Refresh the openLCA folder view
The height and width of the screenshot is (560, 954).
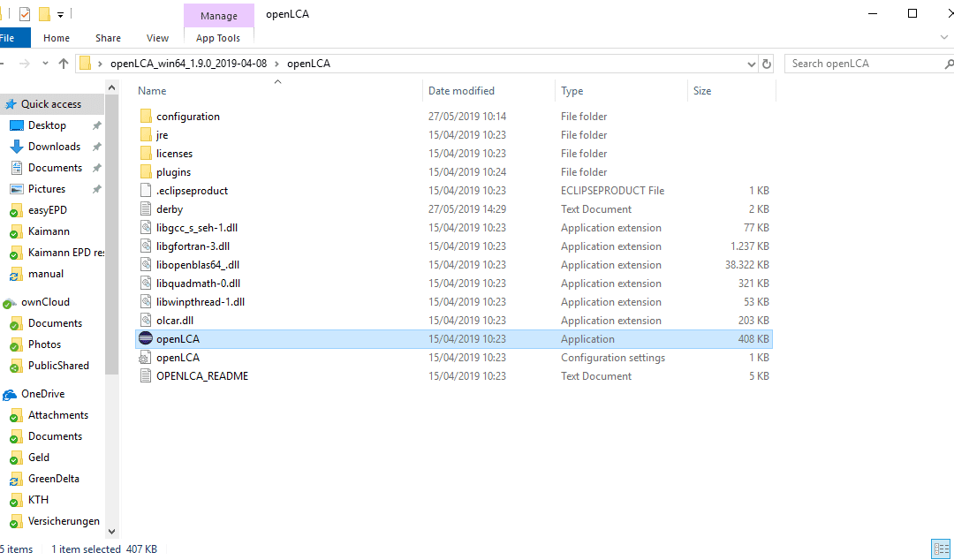point(767,64)
